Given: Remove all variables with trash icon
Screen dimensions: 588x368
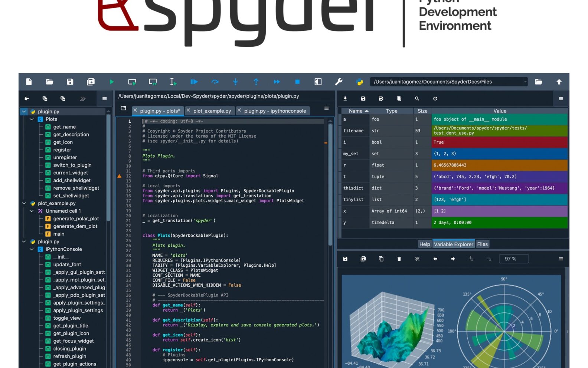Looking at the screenshot, I should [x=399, y=99].
